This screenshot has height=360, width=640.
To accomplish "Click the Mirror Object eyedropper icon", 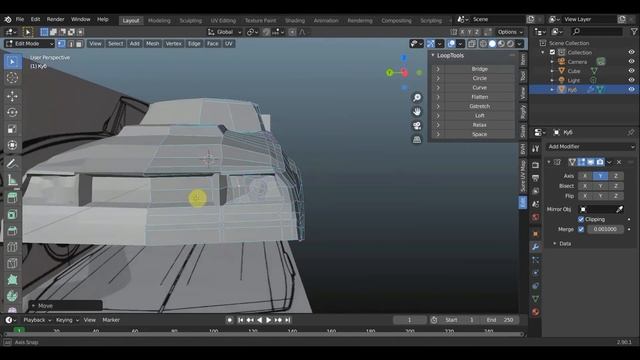I will coord(619,209).
